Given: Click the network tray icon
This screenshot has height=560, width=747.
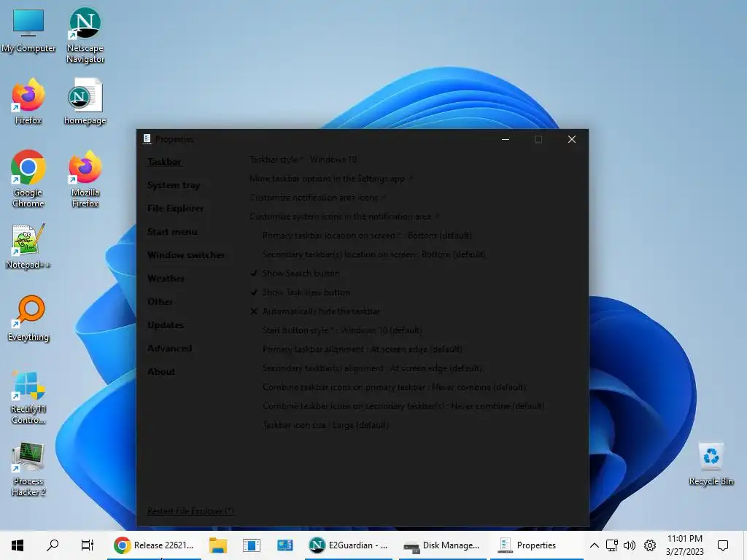Looking at the screenshot, I should point(612,545).
